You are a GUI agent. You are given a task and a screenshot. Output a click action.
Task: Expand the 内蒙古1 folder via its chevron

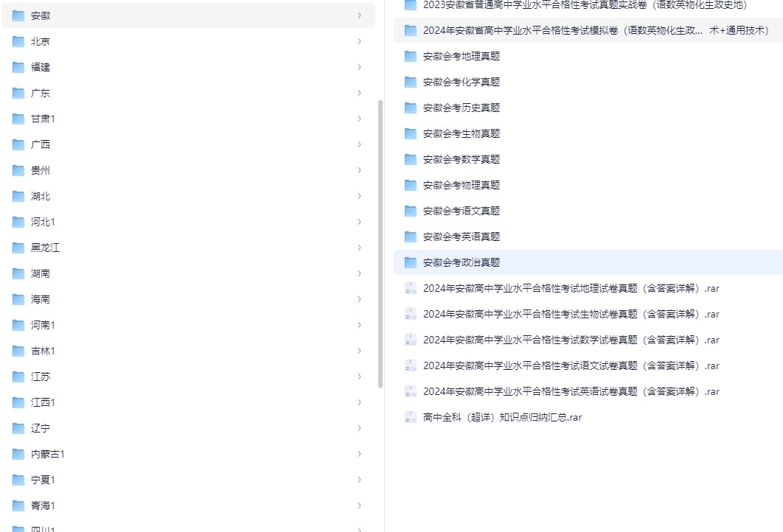pos(359,454)
